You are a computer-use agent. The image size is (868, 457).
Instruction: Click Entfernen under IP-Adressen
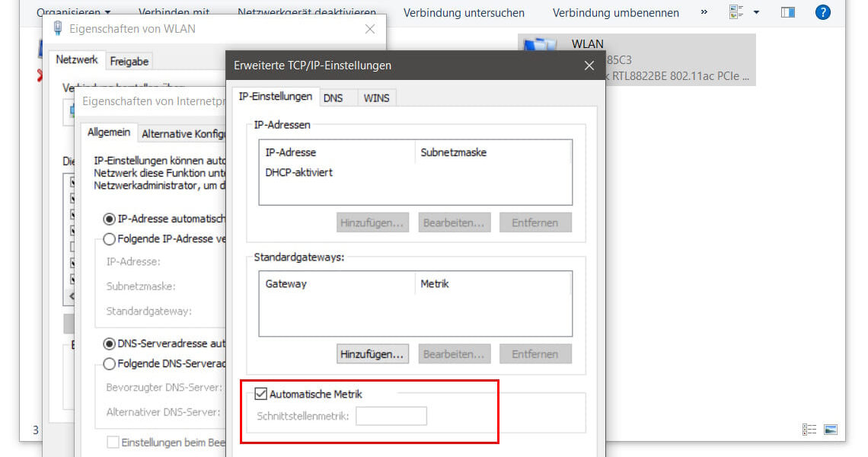(x=535, y=222)
